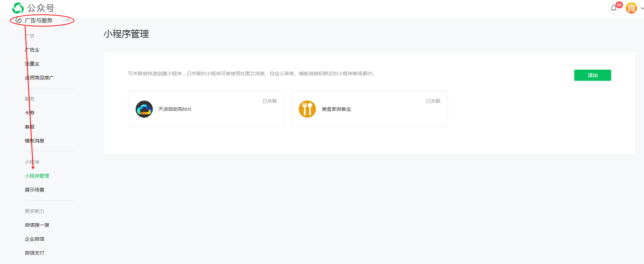Click the 天店自助购test mini program name
The width and height of the screenshot is (644, 264).
[175, 109]
